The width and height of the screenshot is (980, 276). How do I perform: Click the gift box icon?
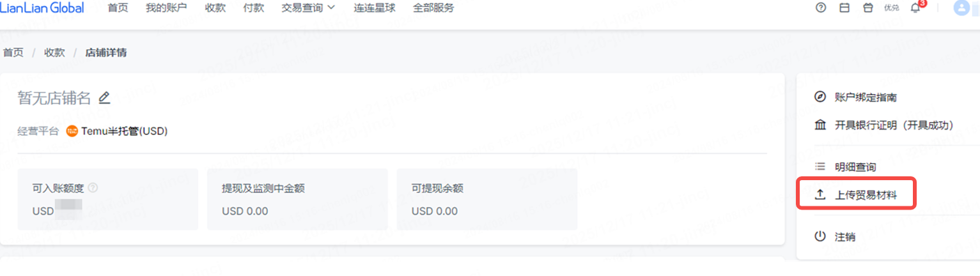coord(867,8)
